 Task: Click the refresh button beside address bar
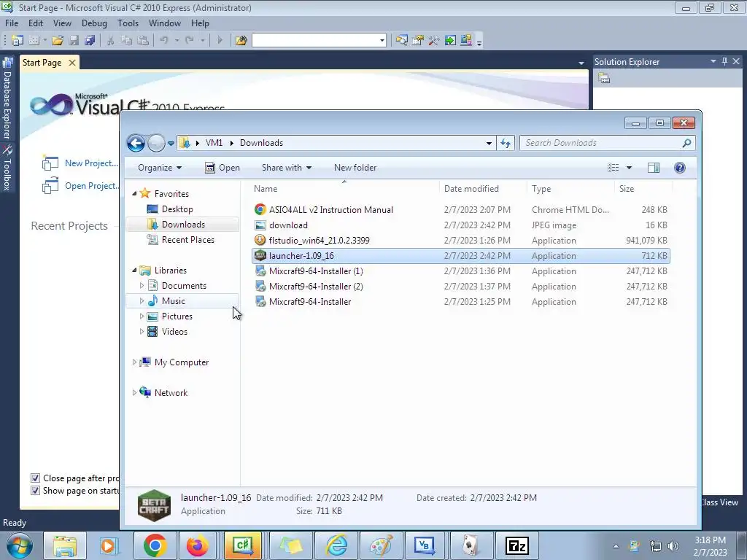pyautogui.click(x=506, y=143)
